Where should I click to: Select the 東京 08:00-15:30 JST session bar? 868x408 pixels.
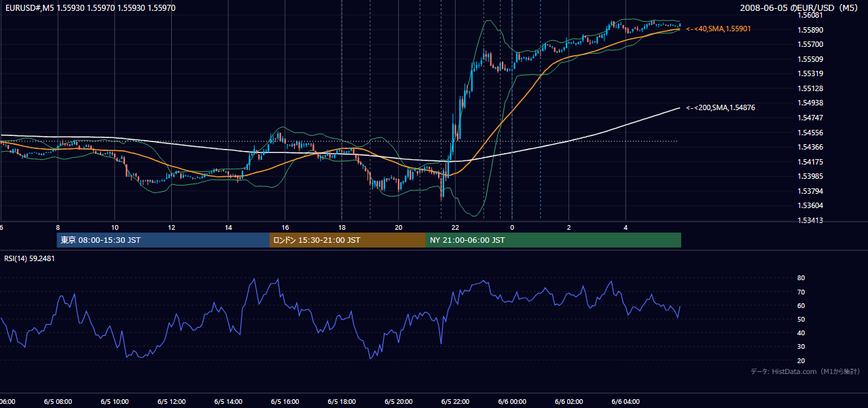163,240
